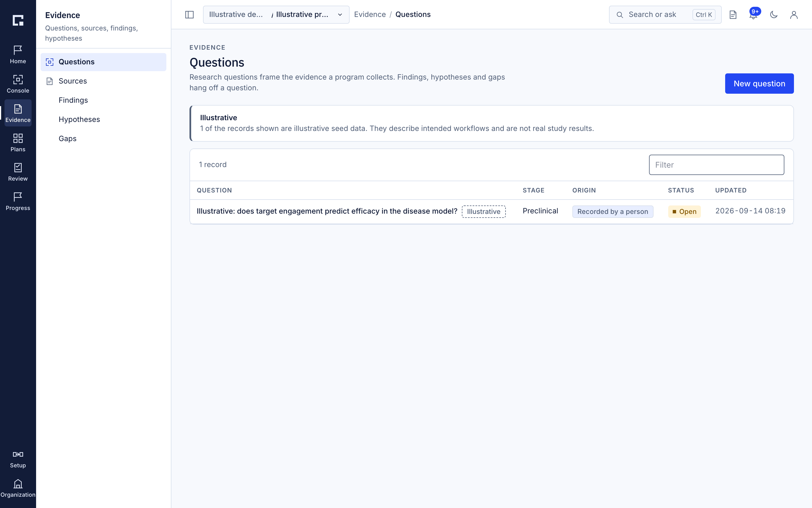Click the UPDATED column header

click(x=731, y=190)
